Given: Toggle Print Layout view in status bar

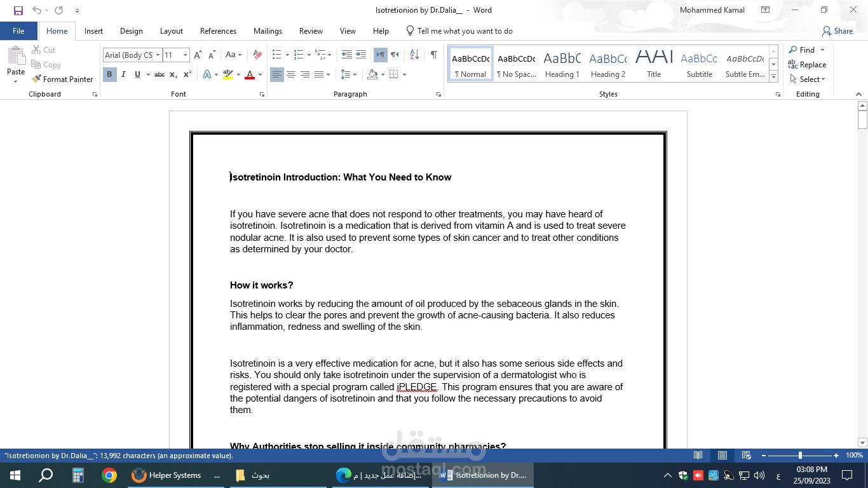Looking at the screenshot, I should [x=722, y=456].
